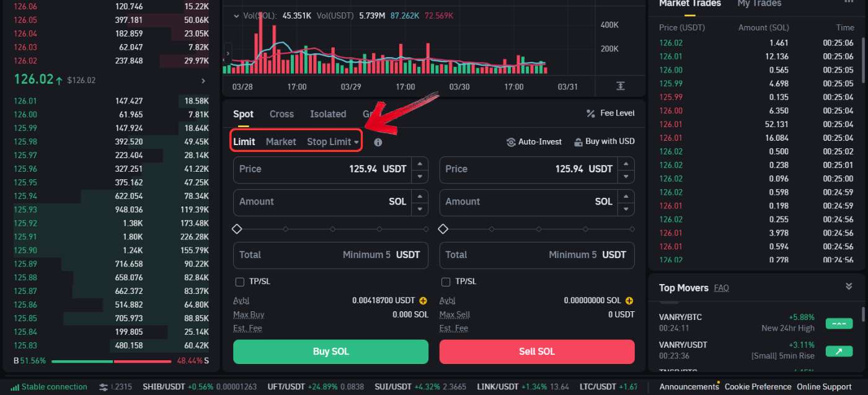Image resolution: width=868 pixels, height=395 pixels.
Task: Click the Auto-Invest icon
Action: 511,142
